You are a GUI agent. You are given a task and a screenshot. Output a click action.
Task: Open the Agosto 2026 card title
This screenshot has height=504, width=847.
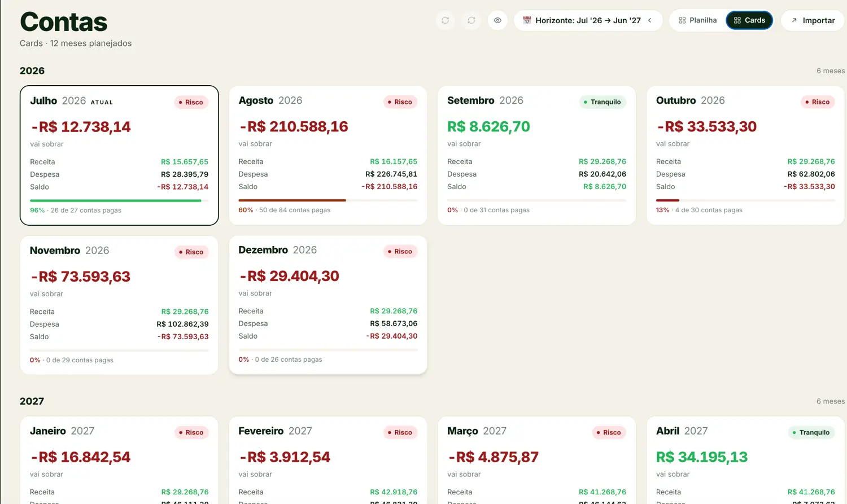(x=270, y=100)
